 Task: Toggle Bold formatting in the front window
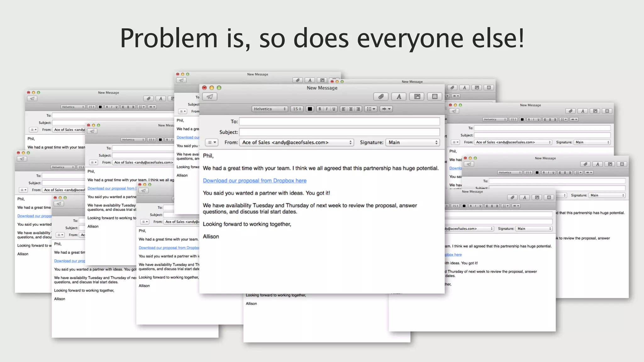[320, 109]
